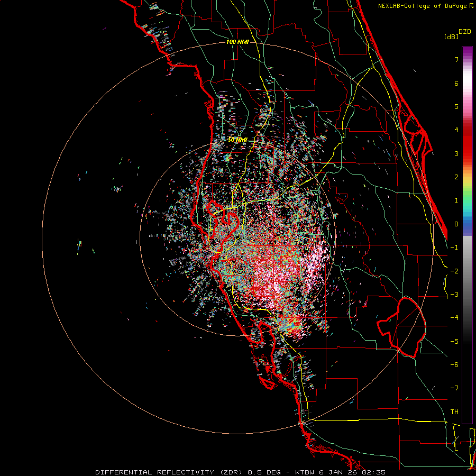Click the TH threshold label on the scale
Image resolution: width=476 pixels, height=476 pixels.
(454, 412)
